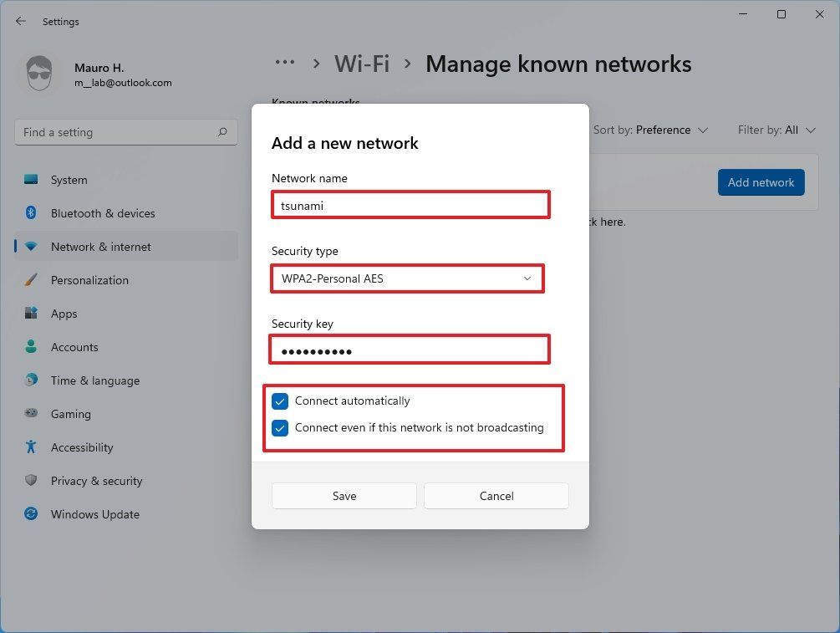
Task: Open Gaming settings from the sidebar
Action: (x=70, y=414)
